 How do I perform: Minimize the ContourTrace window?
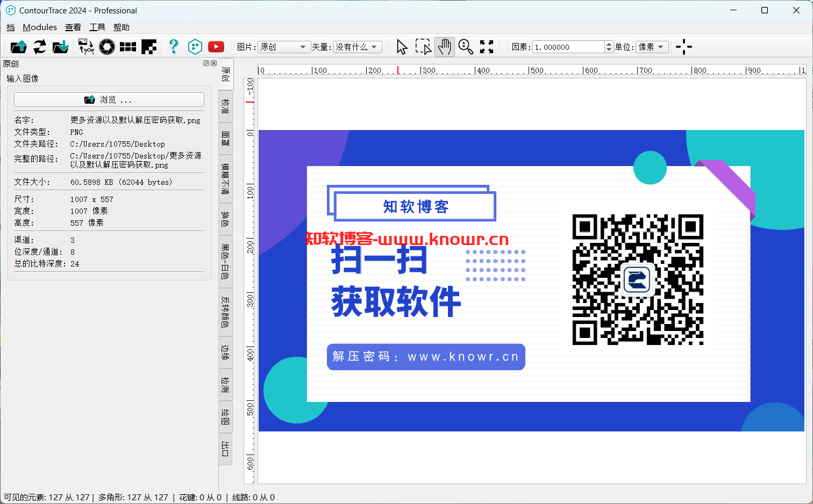pyautogui.click(x=733, y=10)
